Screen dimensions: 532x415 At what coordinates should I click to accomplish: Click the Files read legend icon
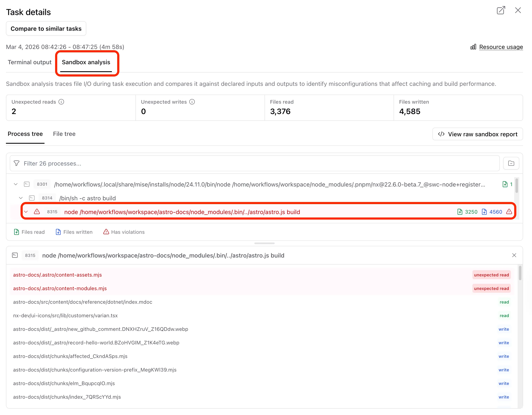tap(17, 232)
